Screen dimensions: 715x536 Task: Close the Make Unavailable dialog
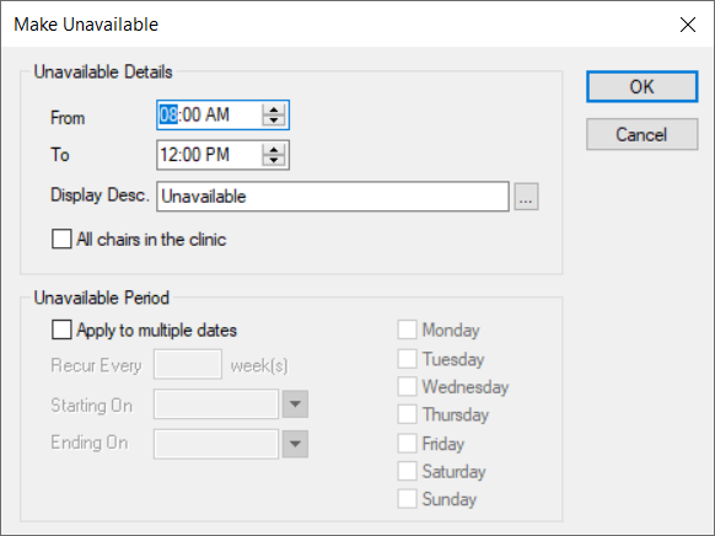(x=687, y=25)
